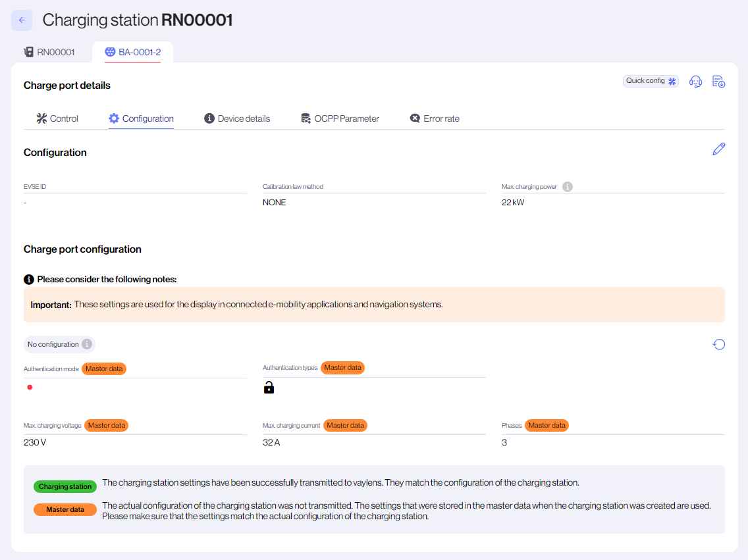Click Master data badge beside Phases
Screen dimensions: 748x560
click(x=547, y=426)
